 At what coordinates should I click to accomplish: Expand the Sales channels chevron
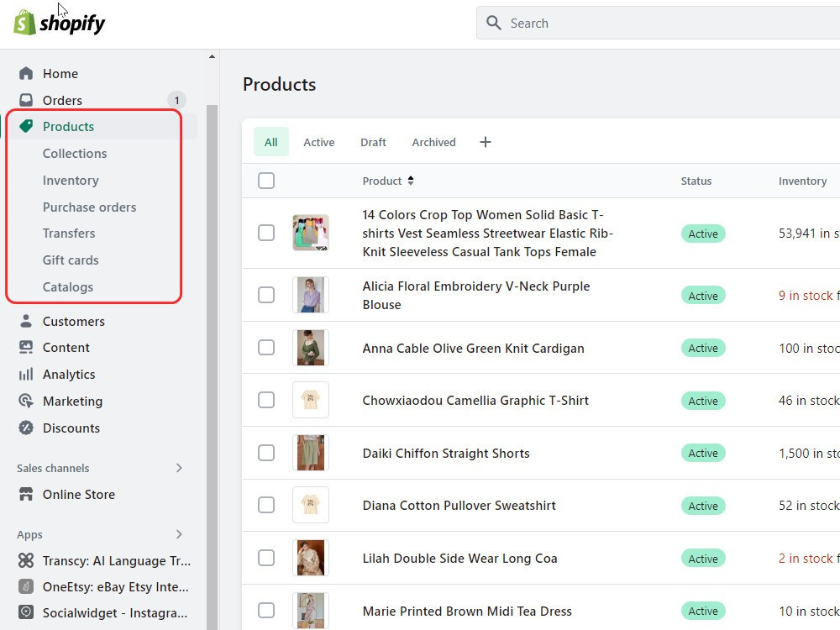click(x=179, y=468)
